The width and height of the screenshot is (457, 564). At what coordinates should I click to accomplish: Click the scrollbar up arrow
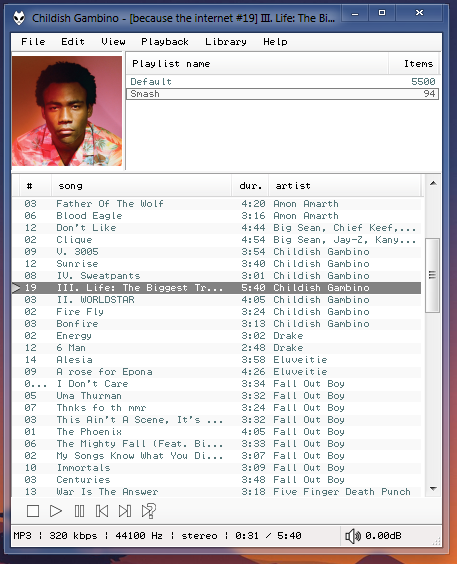tap(433, 183)
